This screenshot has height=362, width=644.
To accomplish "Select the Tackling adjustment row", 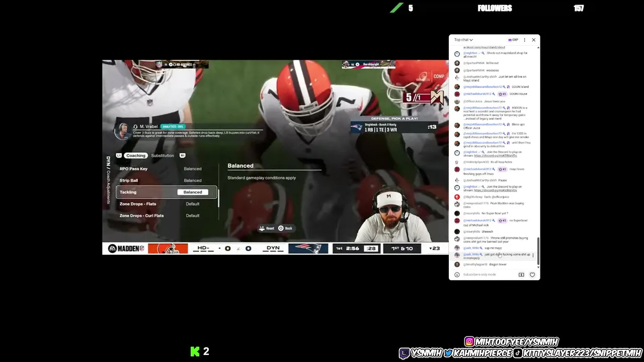I will 167,192.
